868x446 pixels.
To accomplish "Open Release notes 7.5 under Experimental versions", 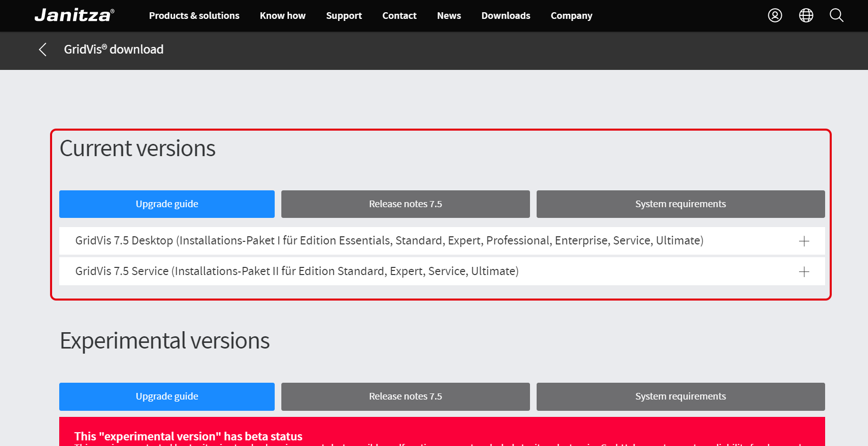I will 405,397.
